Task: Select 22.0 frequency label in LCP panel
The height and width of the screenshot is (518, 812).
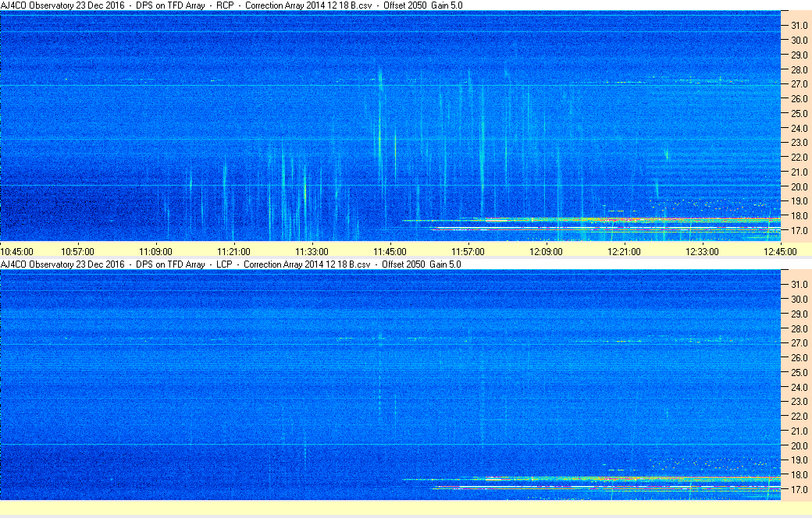Action: (799, 416)
